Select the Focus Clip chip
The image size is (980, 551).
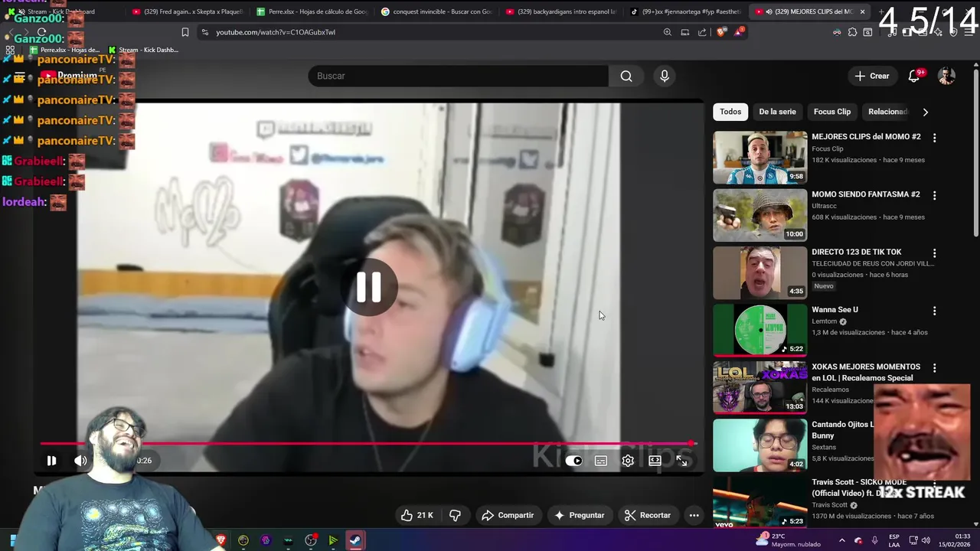tap(832, 112)
